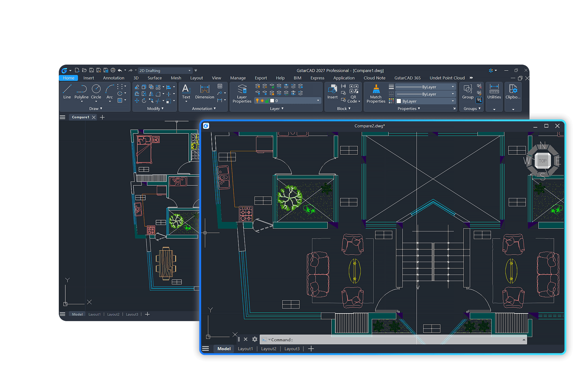Open command line settings gear

(x=255, y=339)
